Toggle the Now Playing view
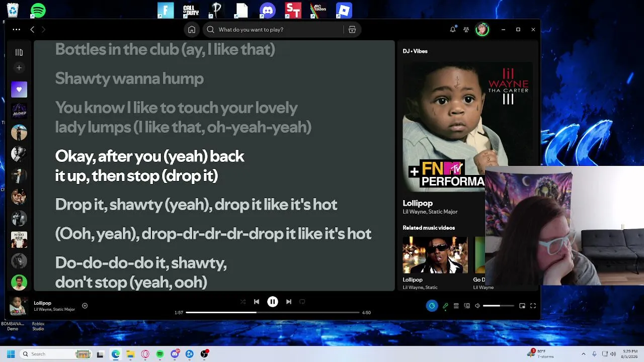 [432, 306]
